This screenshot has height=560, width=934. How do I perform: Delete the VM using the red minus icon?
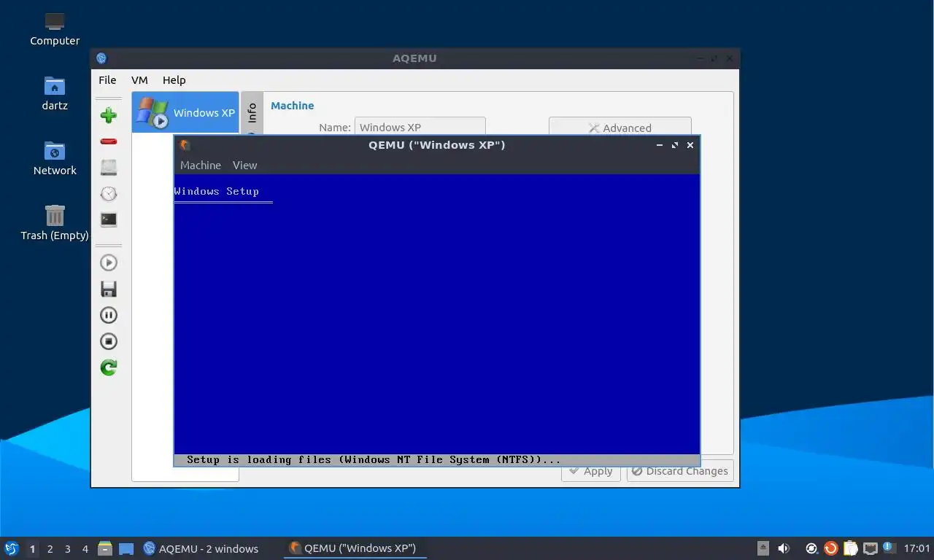(x=109, y=141)
